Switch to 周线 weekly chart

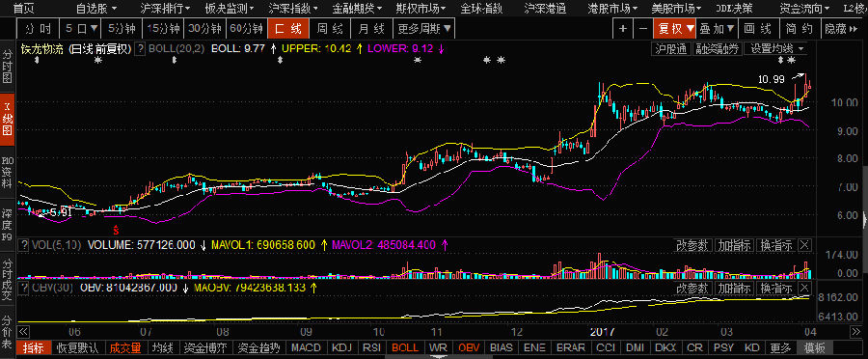click(x=331, y=28)
